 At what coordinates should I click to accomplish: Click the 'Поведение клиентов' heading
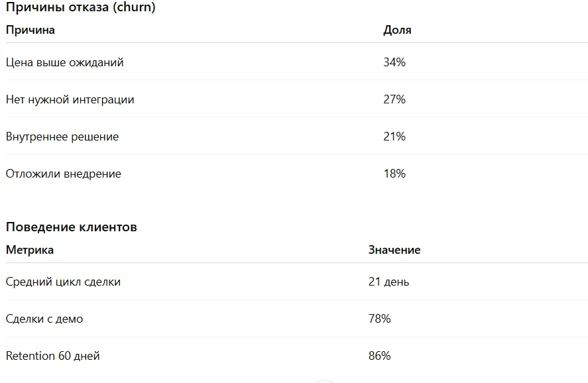click(x=71, y=227)
